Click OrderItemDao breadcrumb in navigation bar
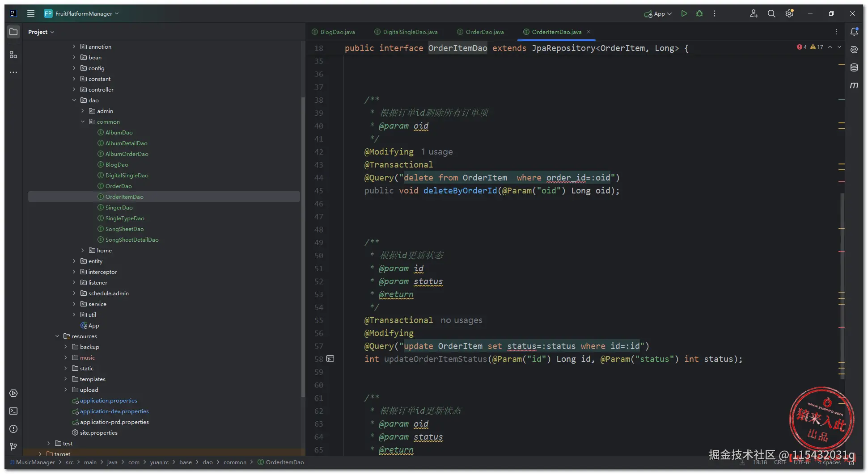This screenshot has width=868, height=474. click(281, 462)
